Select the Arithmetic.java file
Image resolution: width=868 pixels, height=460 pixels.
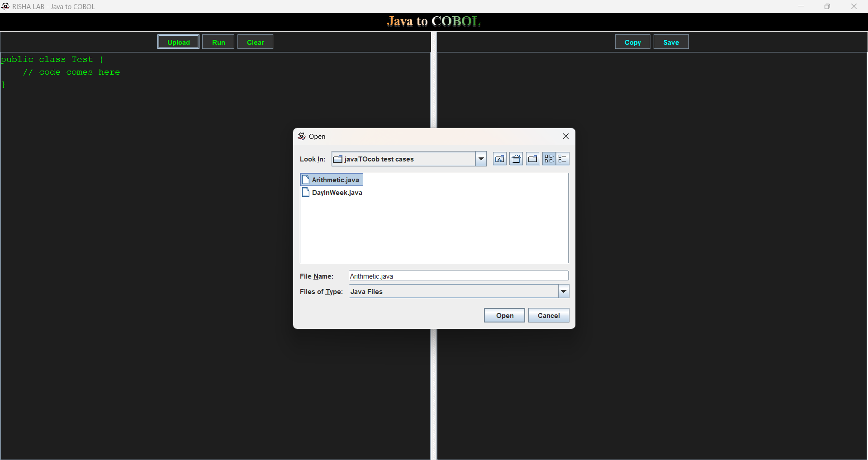click(332, 180)
